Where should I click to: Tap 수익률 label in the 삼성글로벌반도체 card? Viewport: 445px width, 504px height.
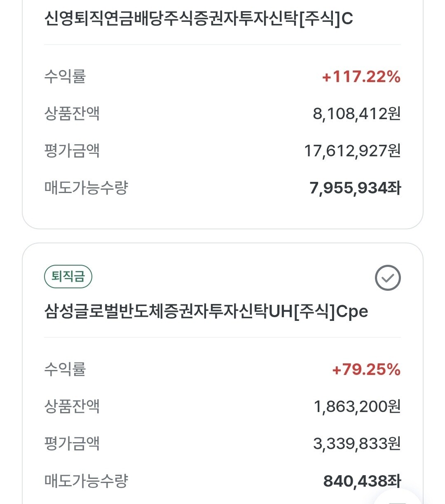point(65,369)
